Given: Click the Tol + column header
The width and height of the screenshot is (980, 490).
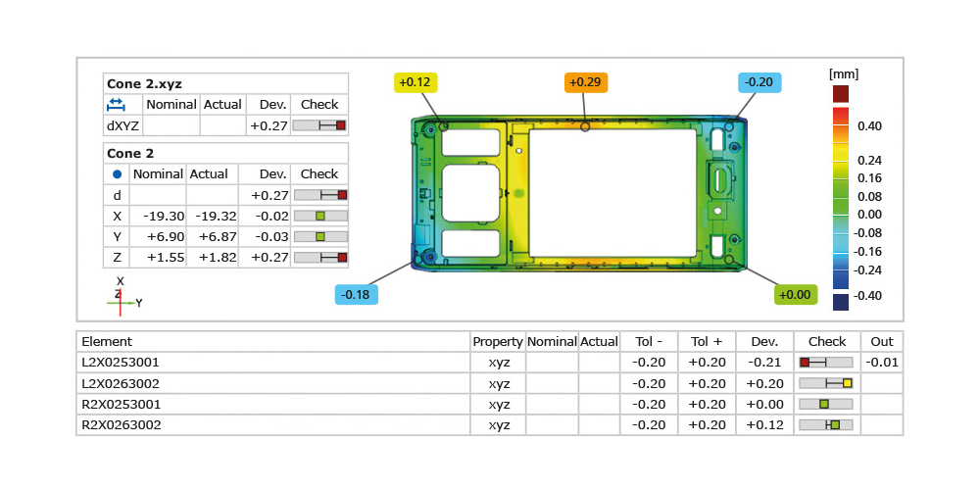Looking at the screenshot, I should 706,342.
